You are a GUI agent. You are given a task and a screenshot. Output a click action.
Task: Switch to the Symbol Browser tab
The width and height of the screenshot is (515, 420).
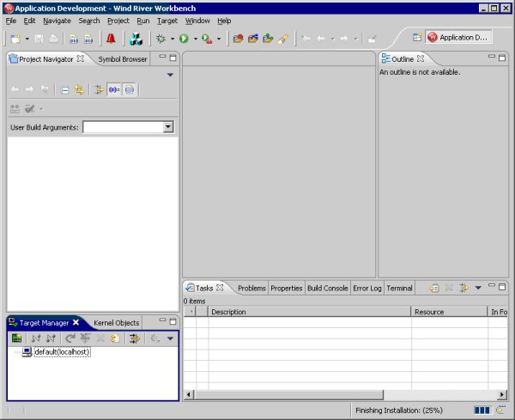point(122,59)
